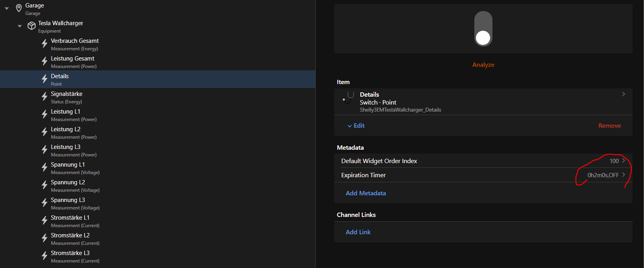
Task: Click the lightning icon beside Stromstärke L3
Action: pyautogui.click(x=44, y=256)
